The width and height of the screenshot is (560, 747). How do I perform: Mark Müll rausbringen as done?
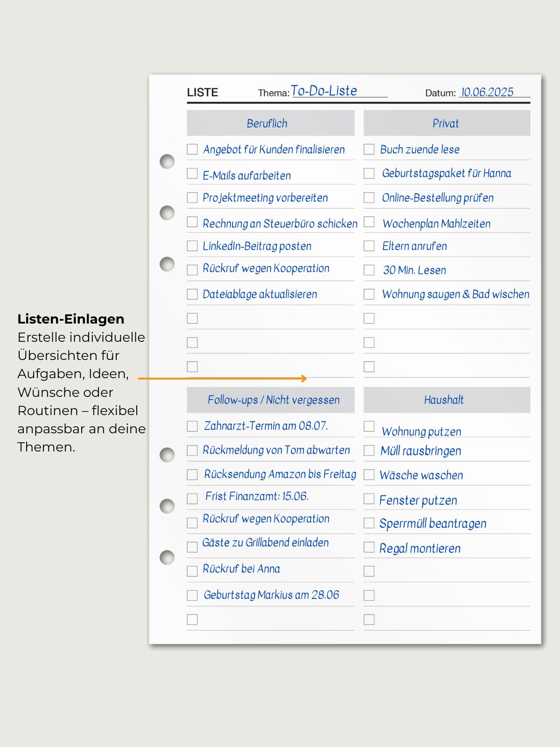point(369,451)
